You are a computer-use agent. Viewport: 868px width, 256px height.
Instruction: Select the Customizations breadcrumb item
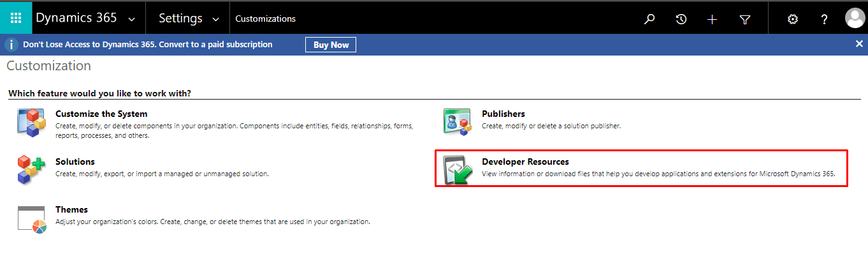pyautogui.click(x=266, y=19)
